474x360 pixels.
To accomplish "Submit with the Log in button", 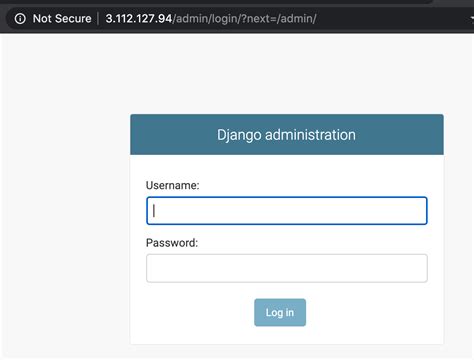I will pos(280,312).
